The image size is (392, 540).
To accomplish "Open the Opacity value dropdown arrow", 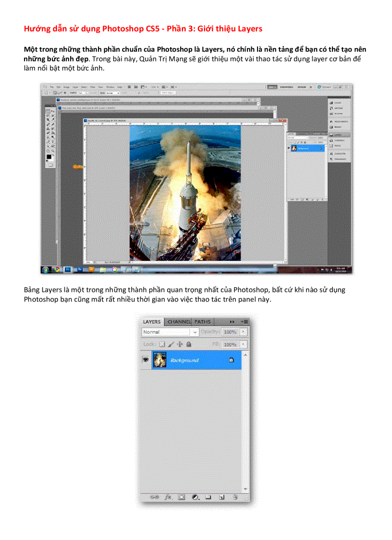I will coord(243,332).
